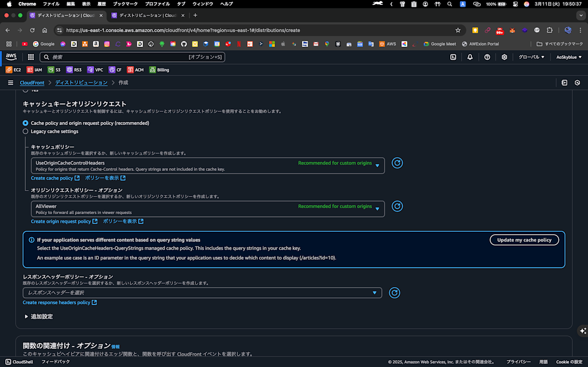Open the console settings gear
This screenshot has width=588, height=367.
click(x=504, y=57)
